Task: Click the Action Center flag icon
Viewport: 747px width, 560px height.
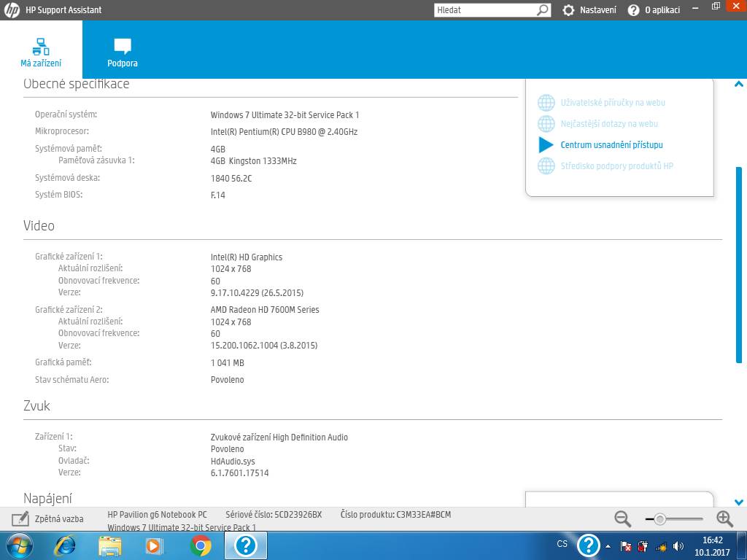Action: point(626,546)
